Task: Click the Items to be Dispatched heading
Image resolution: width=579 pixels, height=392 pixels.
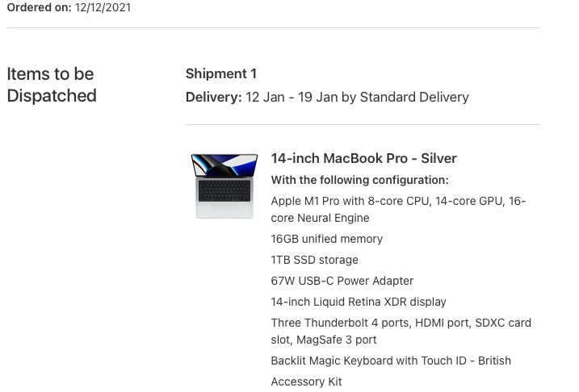Action: click(52, 85)
